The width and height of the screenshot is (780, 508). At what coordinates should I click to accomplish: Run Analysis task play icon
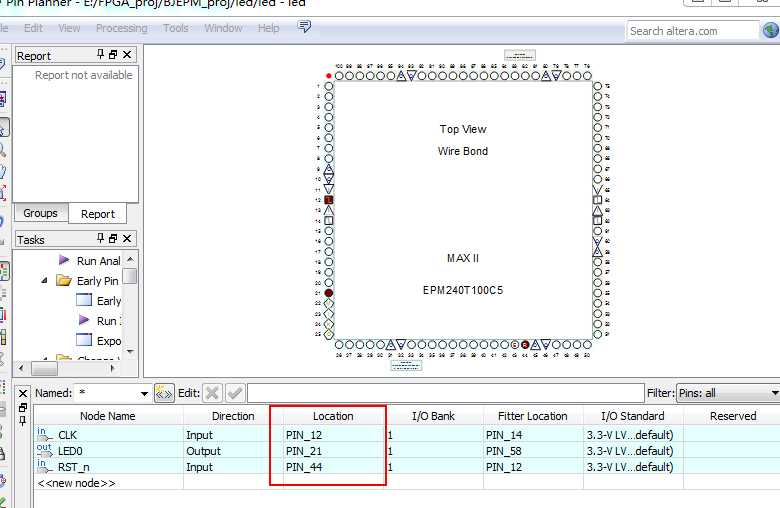click(64, 260)
